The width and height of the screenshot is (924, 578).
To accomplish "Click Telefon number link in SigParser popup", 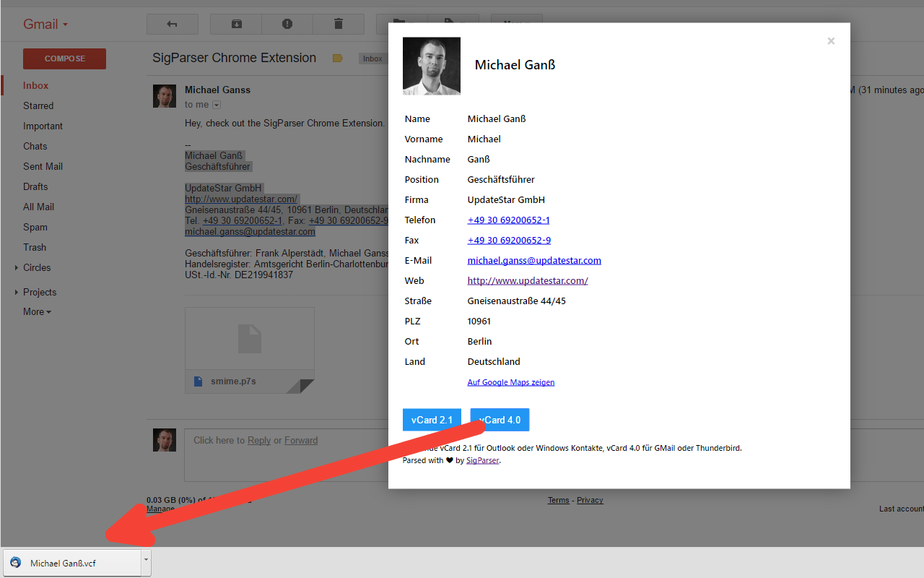I will click(x=508, y=220).
